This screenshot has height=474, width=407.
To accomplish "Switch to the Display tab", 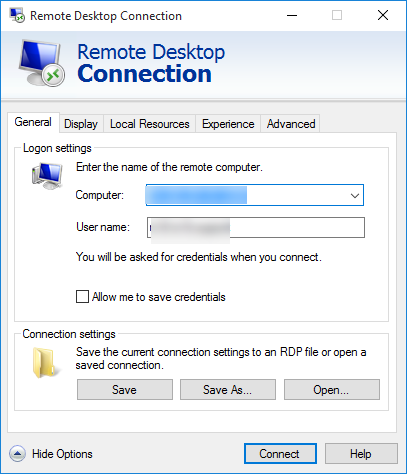I will pos(81,124).
